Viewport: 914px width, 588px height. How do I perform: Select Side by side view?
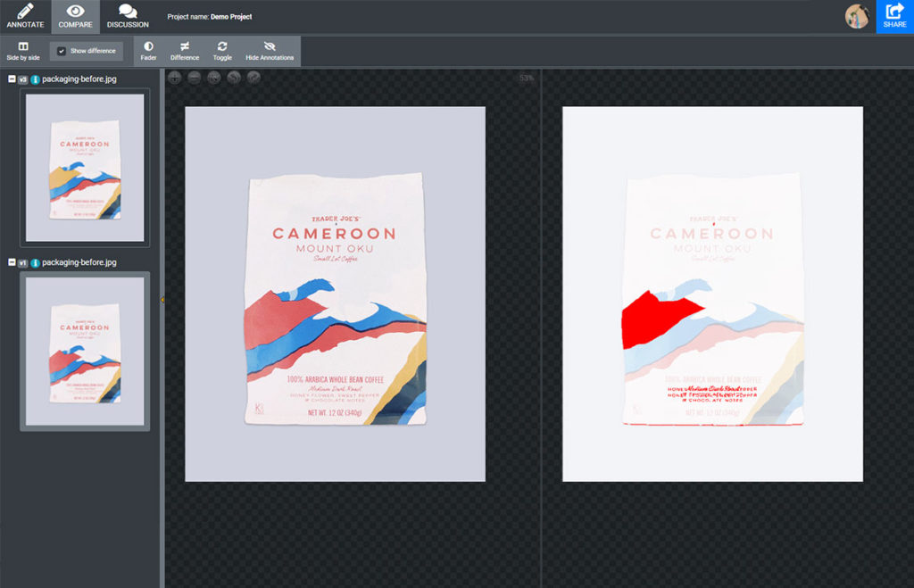click(23, 51)
